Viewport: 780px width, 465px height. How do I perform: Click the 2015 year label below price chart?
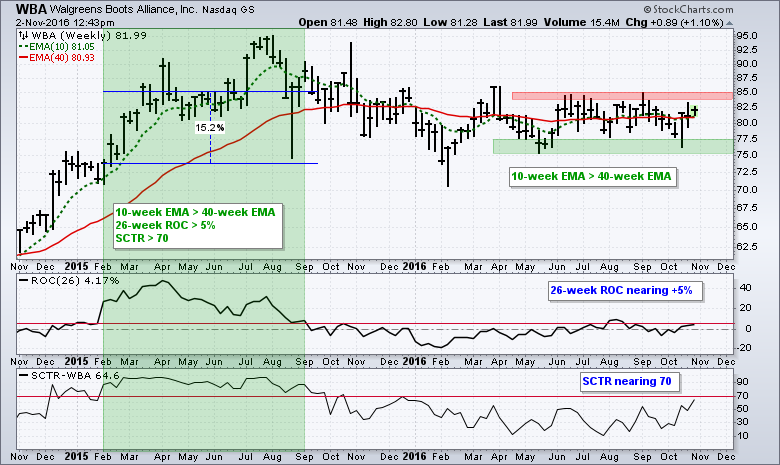click(x=76, y=266)
